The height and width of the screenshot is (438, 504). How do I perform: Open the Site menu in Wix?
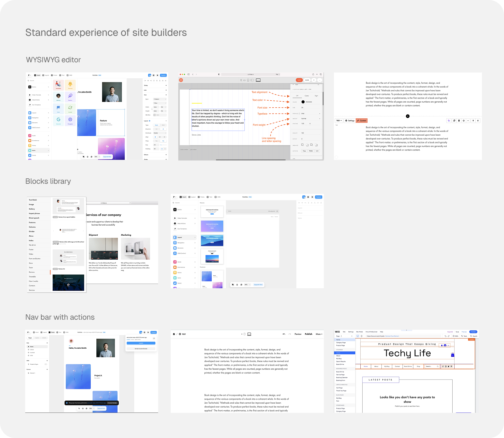tap(344, 332)
